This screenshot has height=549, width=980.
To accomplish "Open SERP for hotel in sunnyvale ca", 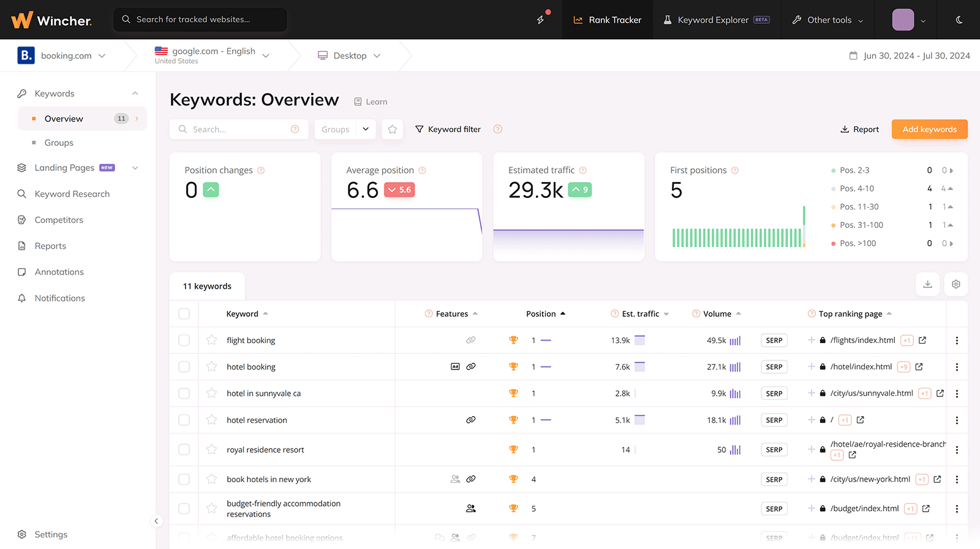I will 774,393.
